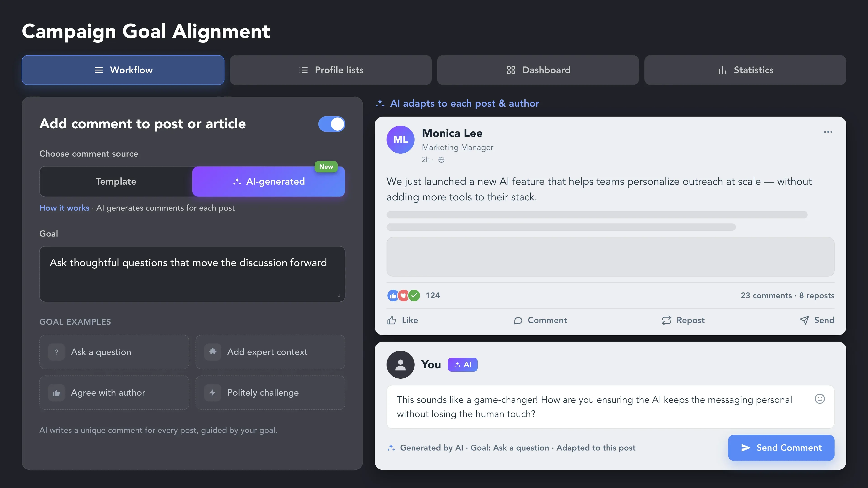Click into the Goal text field
Viewport: 868px width, 488px height.
[x=192, y=274]
